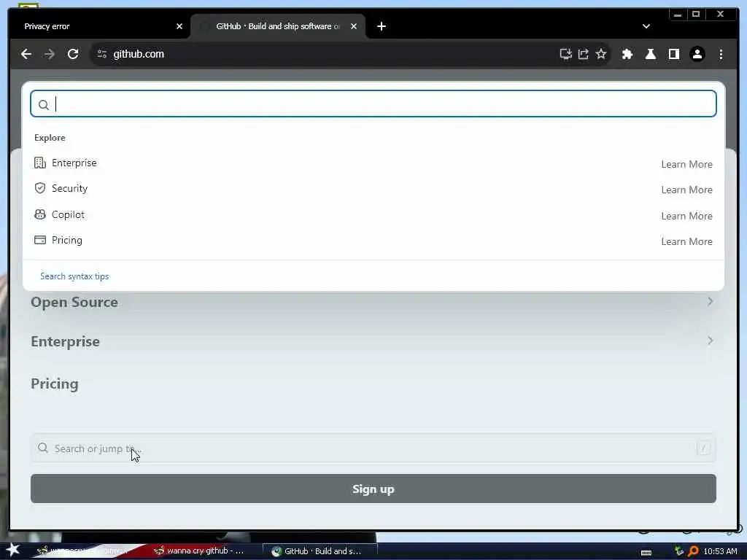Viewport: 747px width, 560px height.
Task: Open Pricing in the page menu
Action: click(55, 384)
